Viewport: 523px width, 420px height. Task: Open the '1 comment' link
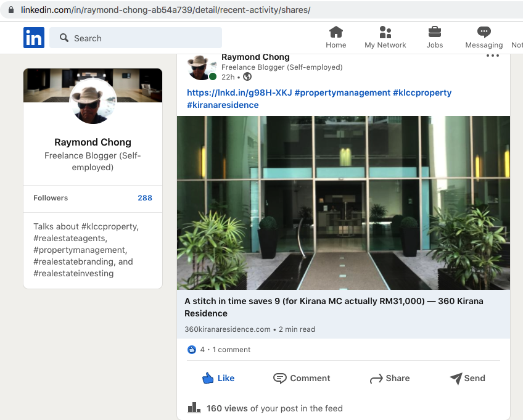coord(231,350)
